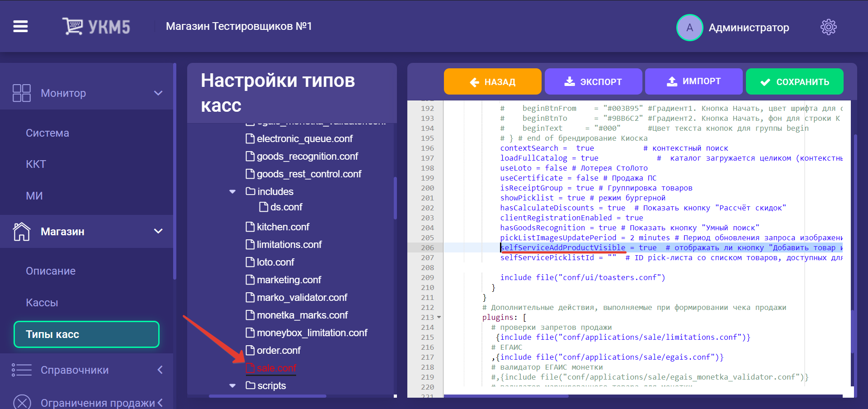Click the red sale.conf file icon

pyautogui.click(x=250, y=368)
